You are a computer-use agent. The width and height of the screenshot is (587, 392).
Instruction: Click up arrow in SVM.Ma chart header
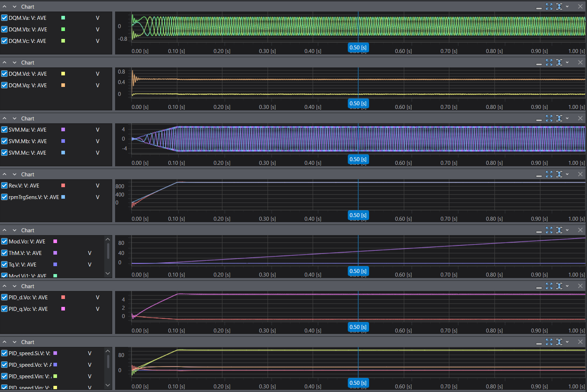[5, 118]
